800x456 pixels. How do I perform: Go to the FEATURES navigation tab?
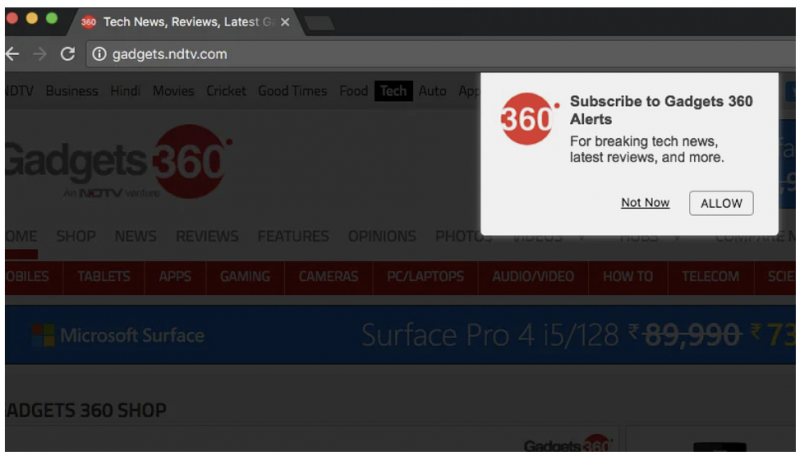pyautogui.click(x=293, y=236)
